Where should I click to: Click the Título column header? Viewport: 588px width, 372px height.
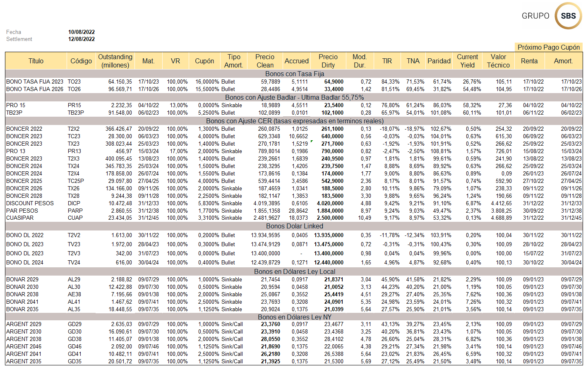pos(36,61)
